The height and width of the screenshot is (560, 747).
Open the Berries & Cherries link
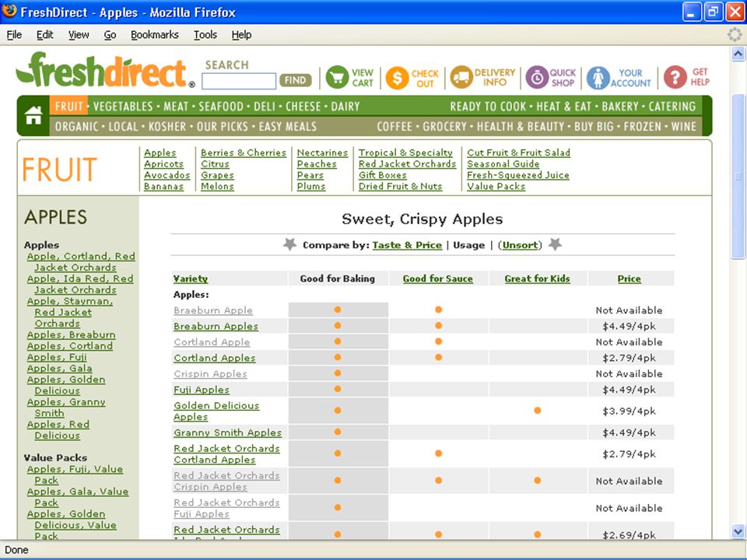coord(244,153)
